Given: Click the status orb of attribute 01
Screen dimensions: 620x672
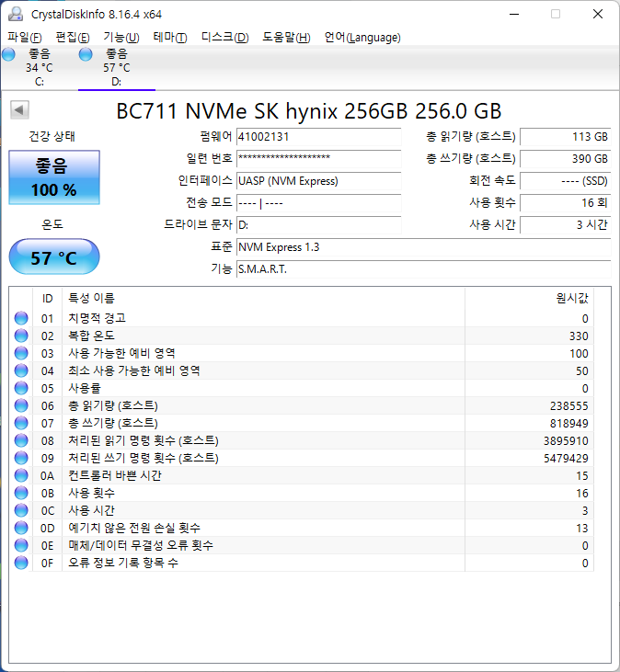Looking at the screenshot, I should pyautogui.click(x=21, y=318).
